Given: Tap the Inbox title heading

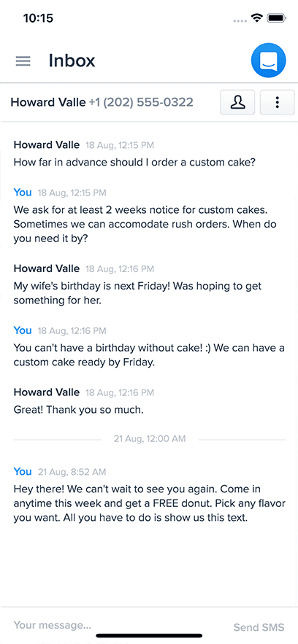Looking at the screenshot, I should click(72, 61).
